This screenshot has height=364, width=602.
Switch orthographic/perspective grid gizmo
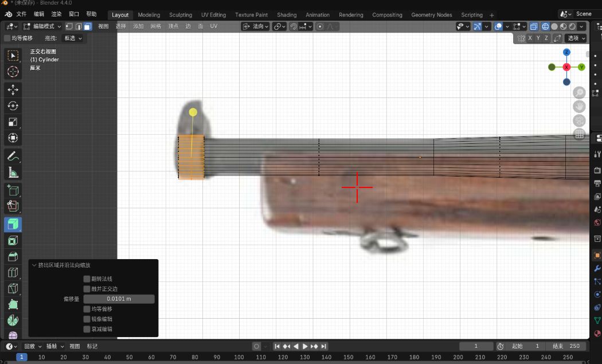pos(579,134)
